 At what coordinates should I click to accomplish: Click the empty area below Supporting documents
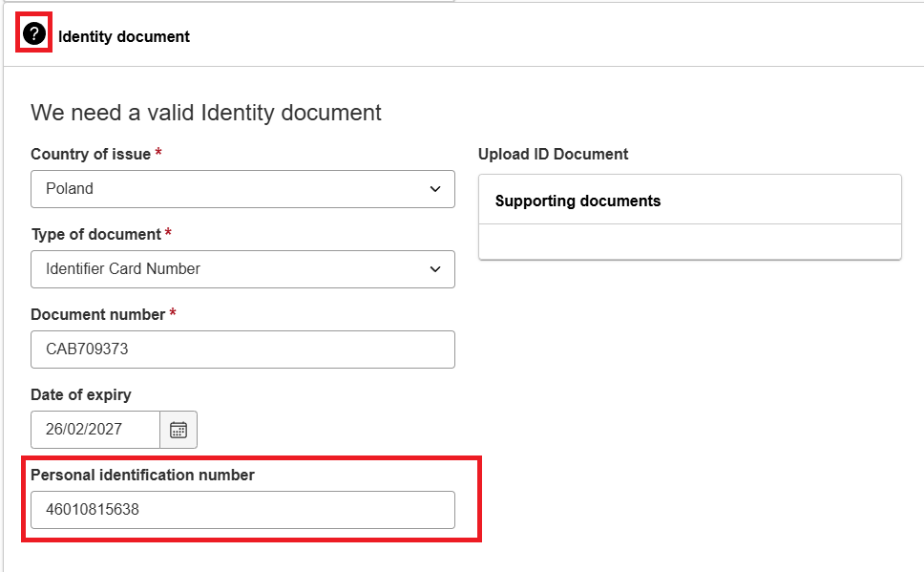(x=690, y=242)
